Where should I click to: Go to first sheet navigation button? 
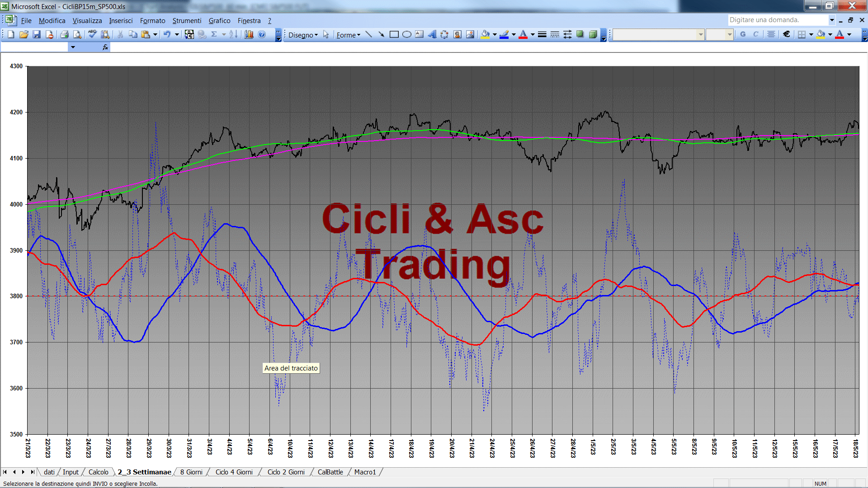(x=5, y=472)
